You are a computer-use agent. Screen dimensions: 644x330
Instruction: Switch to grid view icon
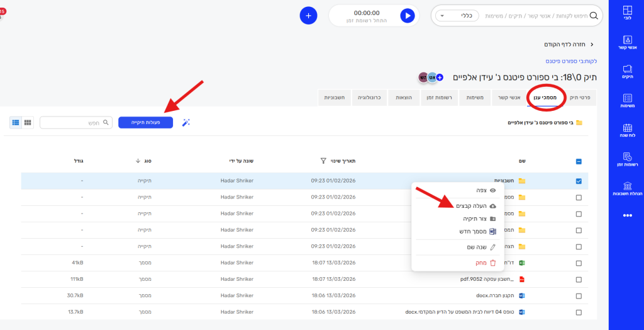click(x=28, y=122)
